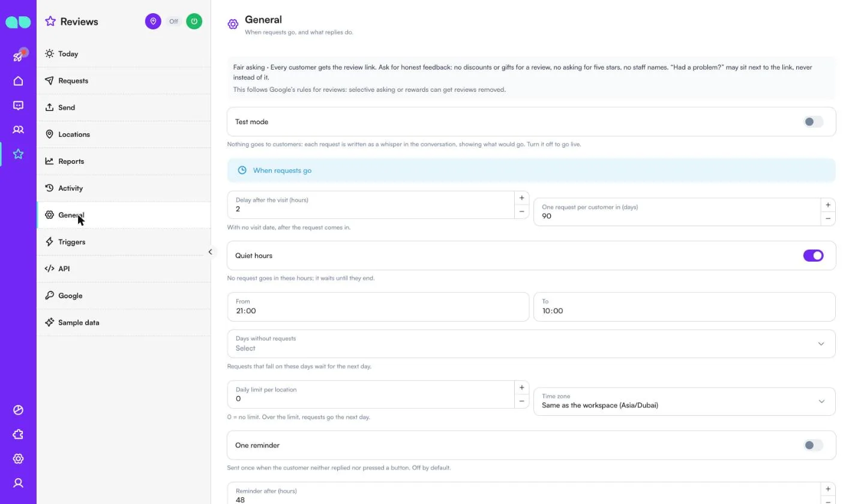Increase Reminder after hours value
Viewport: 852px width, 504px height.
click(x=828, y=489)
